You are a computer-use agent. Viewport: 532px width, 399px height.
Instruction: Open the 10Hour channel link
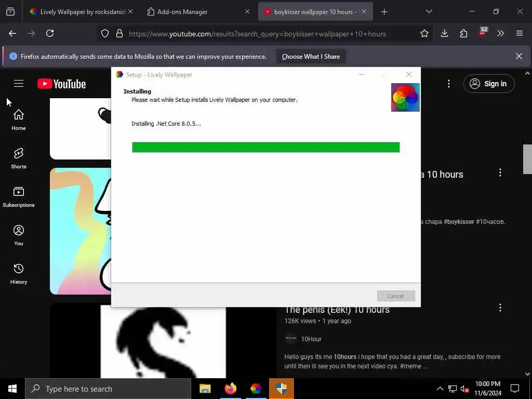pos(311,339)
